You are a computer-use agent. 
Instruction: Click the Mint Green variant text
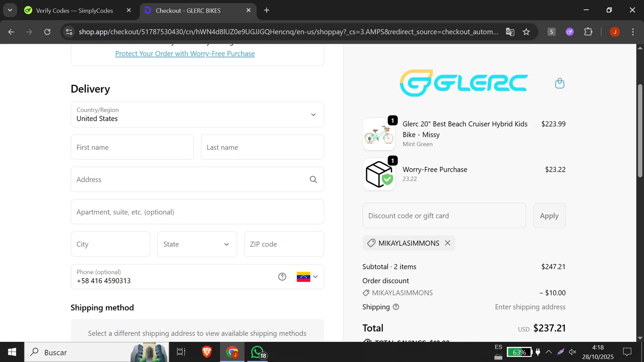point(418,144)
